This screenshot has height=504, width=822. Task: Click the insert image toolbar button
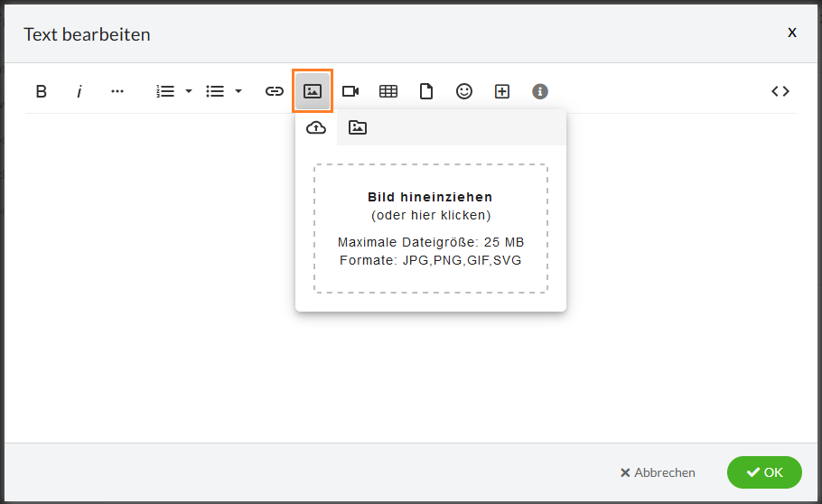pos(313,91)
